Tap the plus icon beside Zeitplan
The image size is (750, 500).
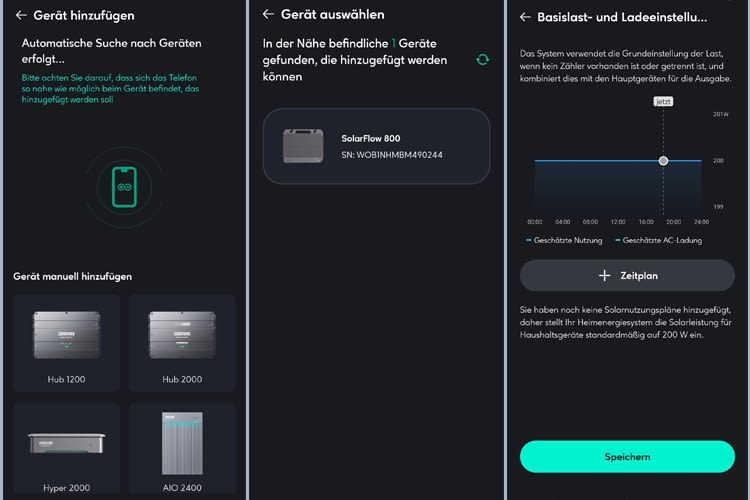coord(605,276)
